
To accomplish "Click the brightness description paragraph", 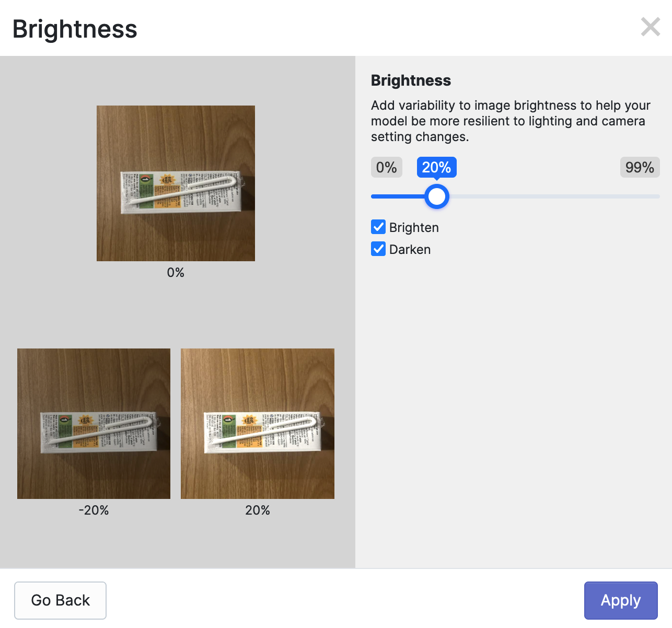I will tap(510, 121).
